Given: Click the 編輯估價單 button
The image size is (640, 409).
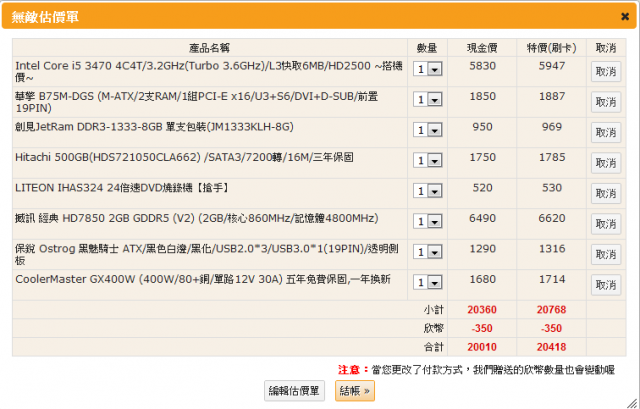Looking at the screenshot, I should [294, 391].
